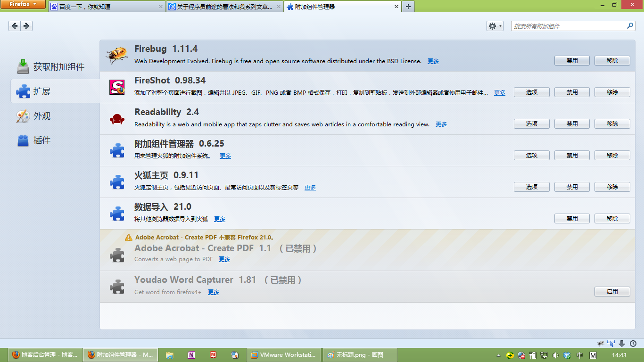Click 更多 link for Adobe Acrobat
The width and height of the screenshot is (644, 362).
point(224,259)
